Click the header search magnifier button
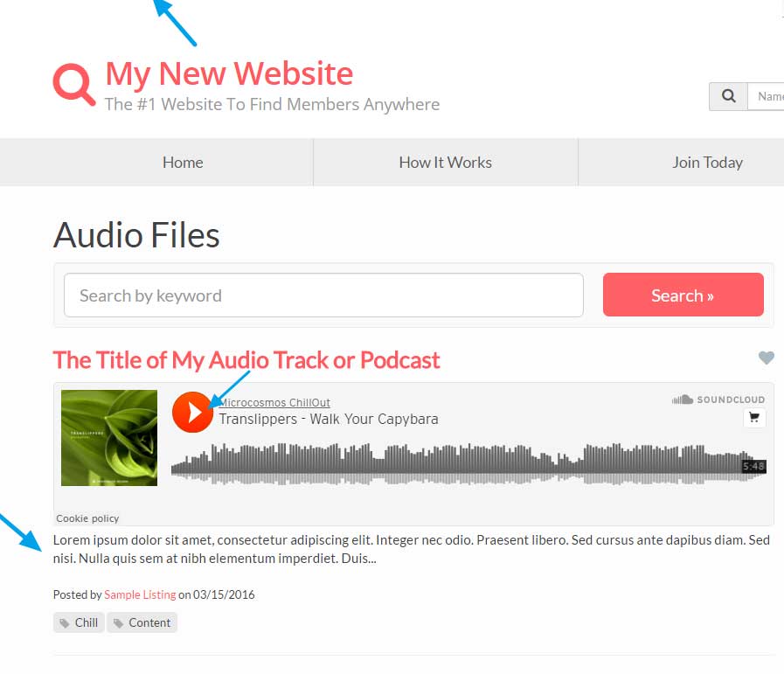The image size is (784, 674). [729, 96]
